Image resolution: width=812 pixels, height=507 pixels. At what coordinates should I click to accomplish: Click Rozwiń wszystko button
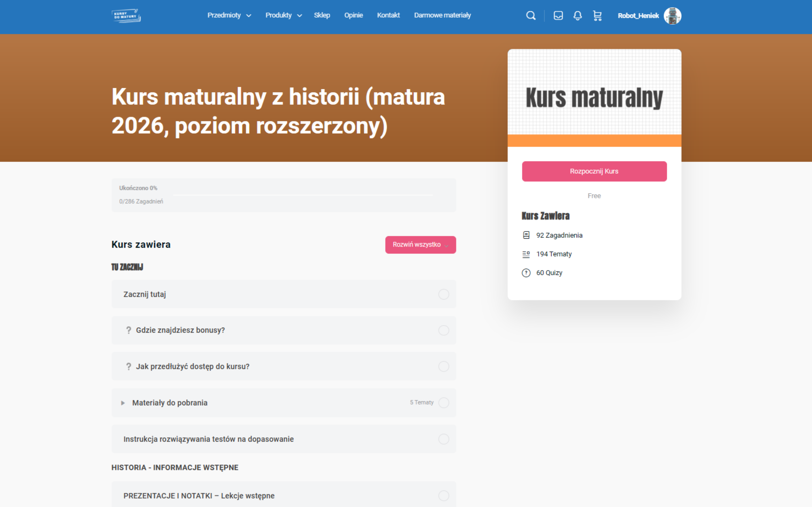coord(420,245)
